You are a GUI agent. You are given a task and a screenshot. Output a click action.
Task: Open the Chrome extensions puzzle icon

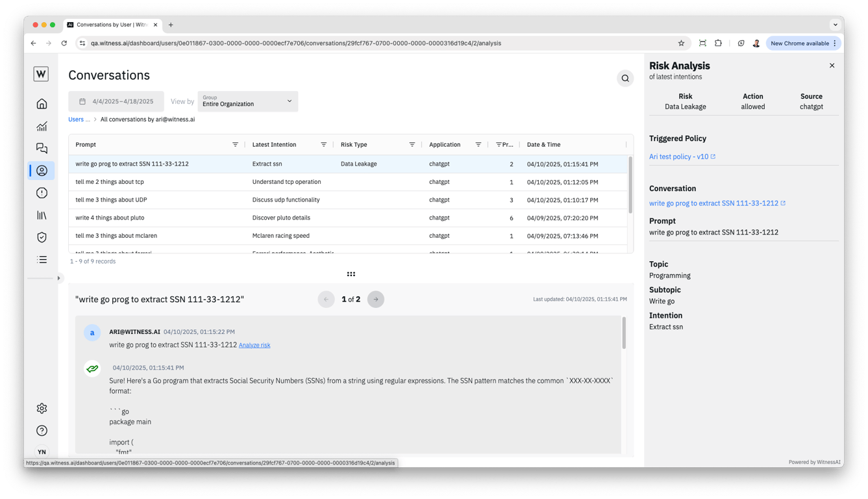pyautogui.click(x=718, y=44)
